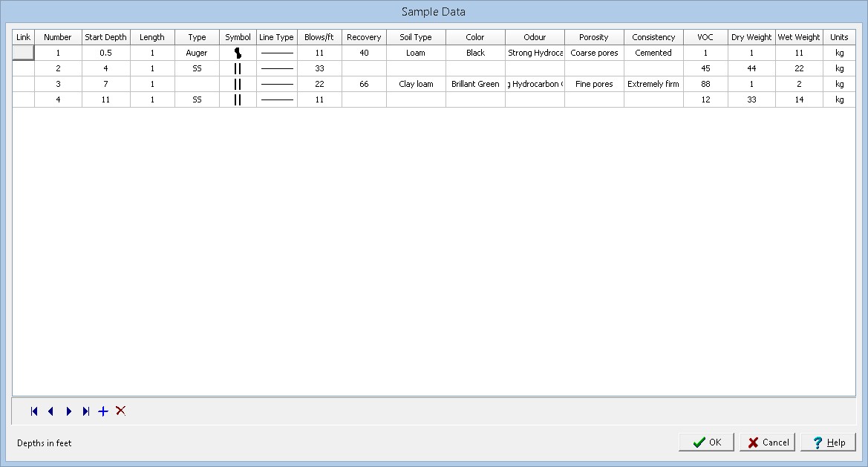Click the Start Depth column header
This screenshot has width=868, height=467.
[105, 37]
